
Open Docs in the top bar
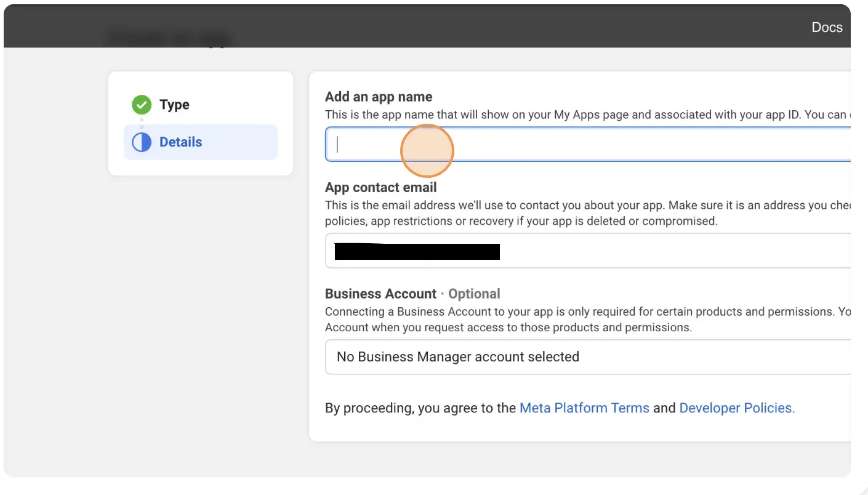pos(827,27)
